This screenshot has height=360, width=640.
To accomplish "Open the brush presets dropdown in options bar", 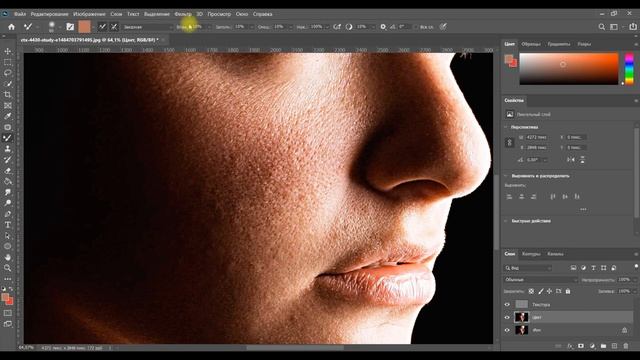I will [60, 27].
